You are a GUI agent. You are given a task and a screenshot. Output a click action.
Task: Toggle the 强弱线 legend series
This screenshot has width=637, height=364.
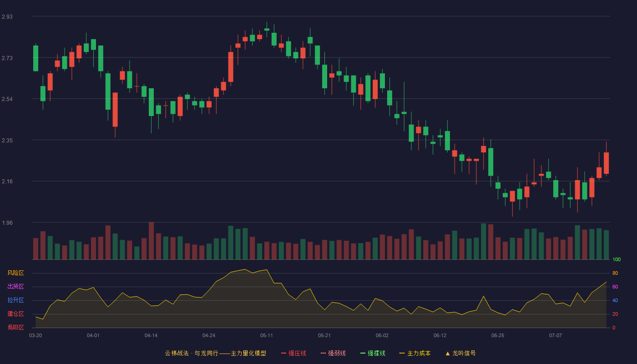point(333,353)
